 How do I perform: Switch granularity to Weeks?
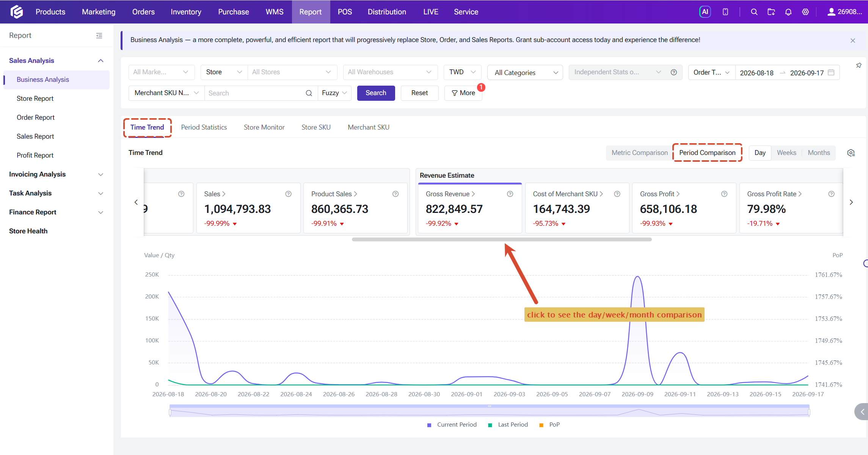[x=786, y=153]
